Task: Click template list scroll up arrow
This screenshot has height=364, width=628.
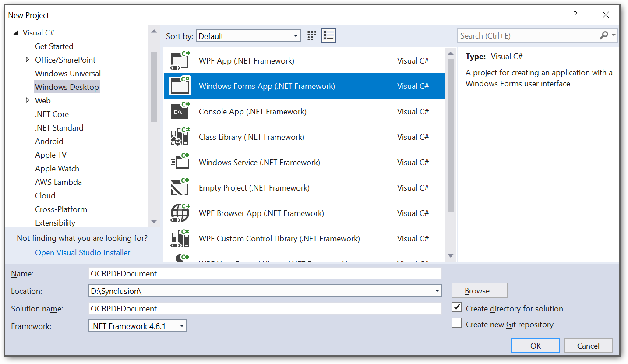Action: 451,53
